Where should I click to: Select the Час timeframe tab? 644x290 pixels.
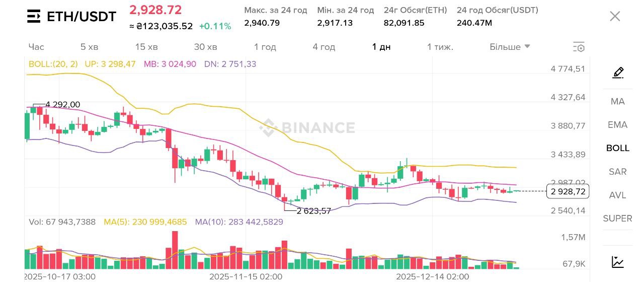coord(36,47)
